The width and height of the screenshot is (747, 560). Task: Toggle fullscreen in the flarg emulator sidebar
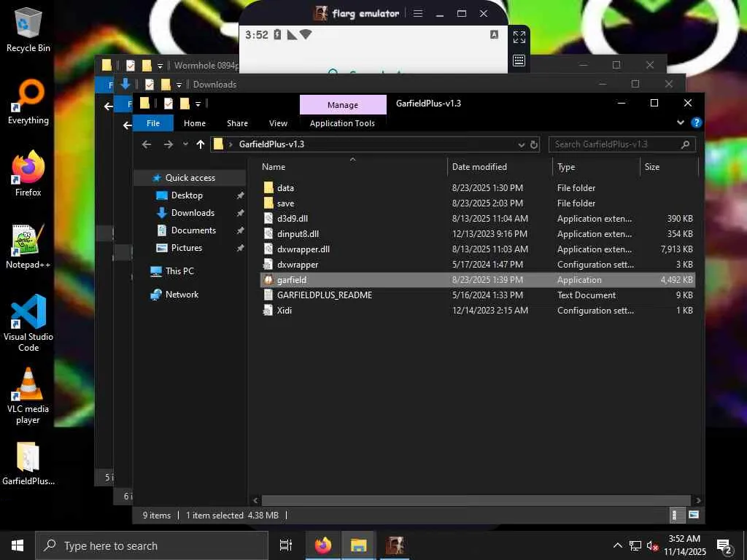pyautogui.click(x=519, y=36)
